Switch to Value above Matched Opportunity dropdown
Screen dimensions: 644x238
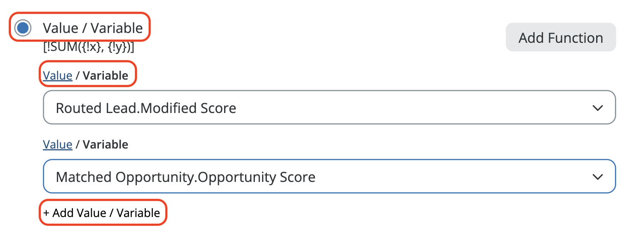point(57,145)
